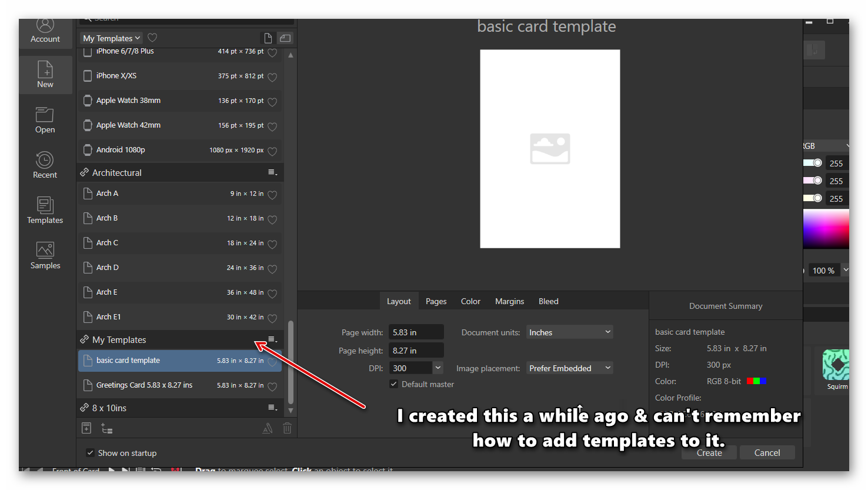Select the Greetings Card 5.83 x 8.27 ins preset
This screenshot has width=868, height=490.
point(180,385)
